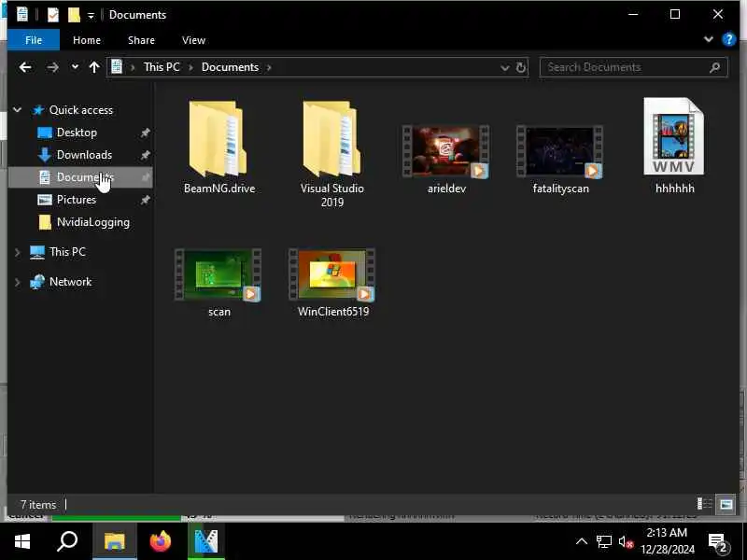Show hidden system tray icons
The image size is (747, 560).
coord(581,541)
